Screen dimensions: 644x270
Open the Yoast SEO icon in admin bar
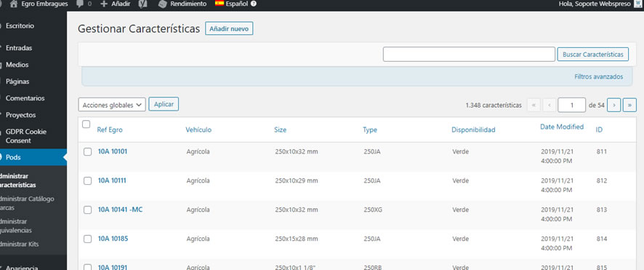(x=143, y=4)
